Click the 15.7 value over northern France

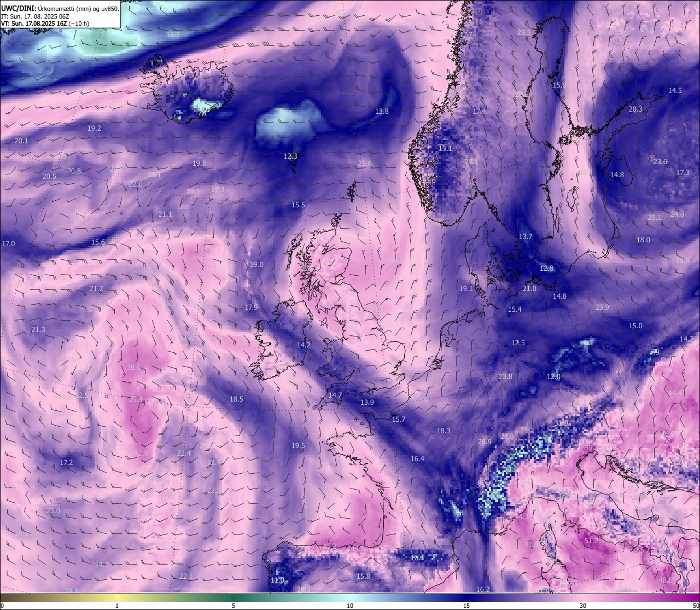[x=399, y=419]
